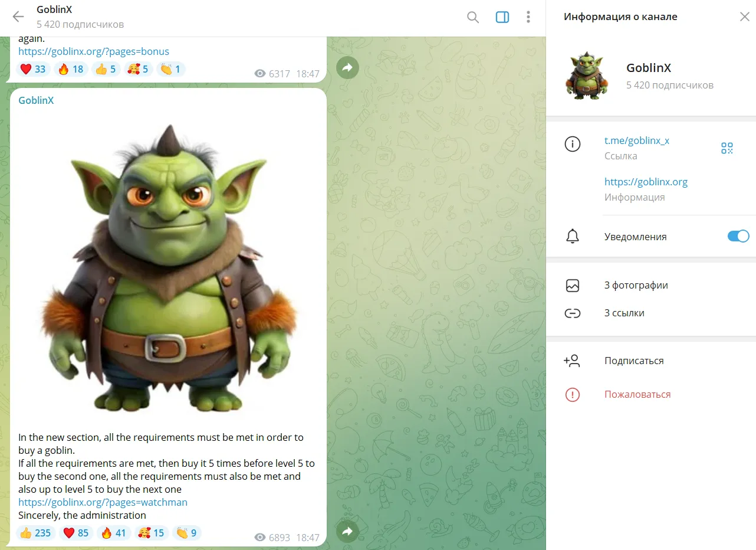Open the 3 ссылки links section

pos(651,313)
